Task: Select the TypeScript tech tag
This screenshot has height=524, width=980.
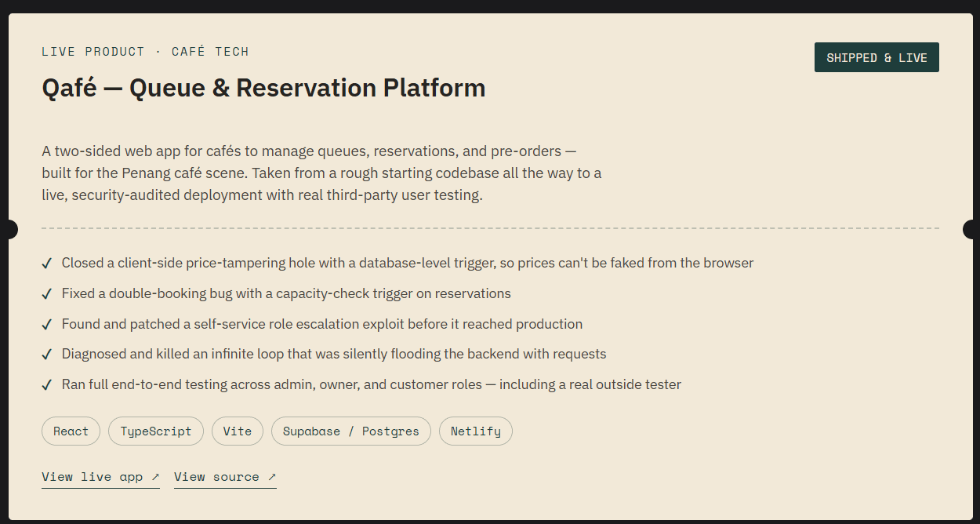Action: click(x=156, y=431)
